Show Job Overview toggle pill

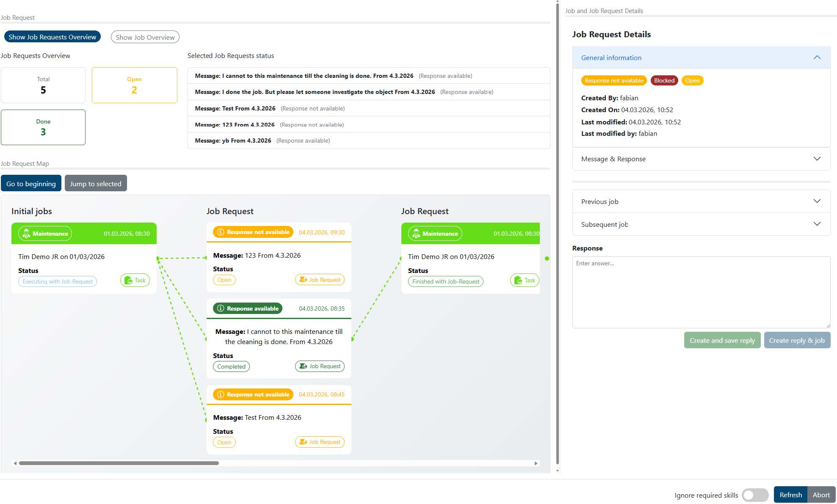(x=145, y=37)
